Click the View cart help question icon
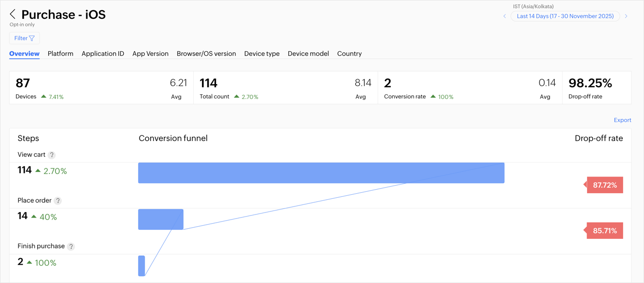This screenshot has width=644, height=283. click(52, 155)
